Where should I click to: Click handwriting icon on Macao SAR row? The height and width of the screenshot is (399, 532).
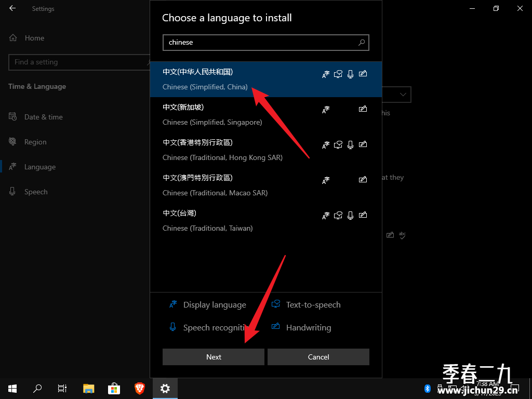tap(363, 179)
